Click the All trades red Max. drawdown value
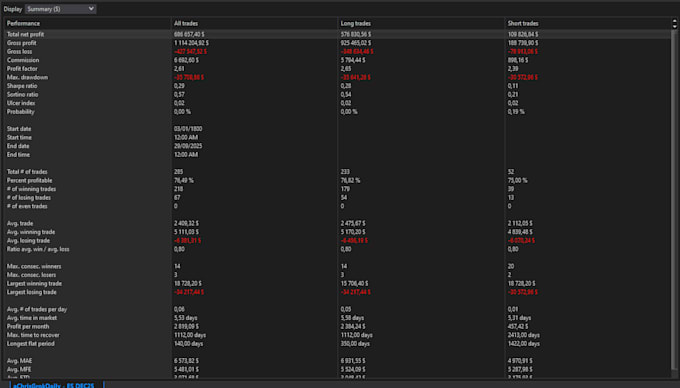This screenshot has height=388, width=680. (x=189, y=77)
